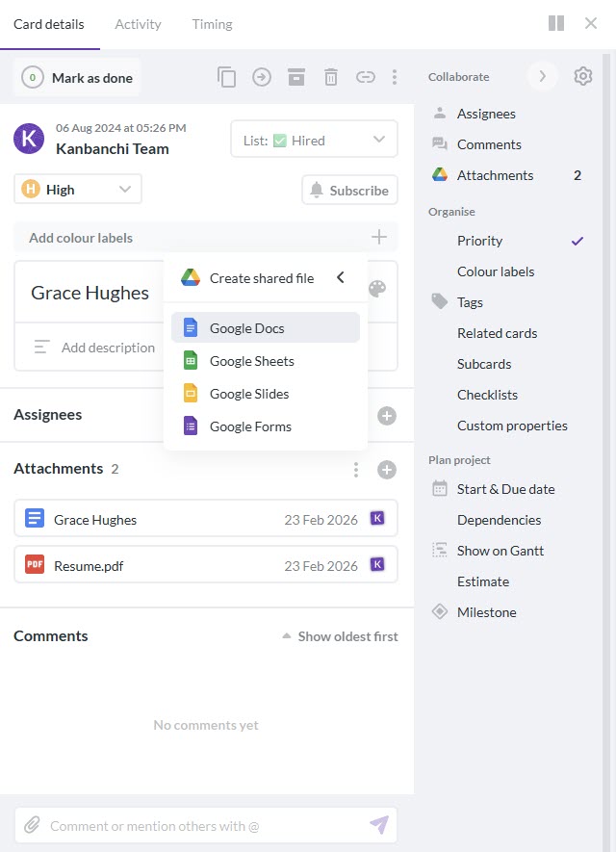Screen dimensions: 616x852
Task: Choose Google Docs from the menu
Action: coord(266,327)
